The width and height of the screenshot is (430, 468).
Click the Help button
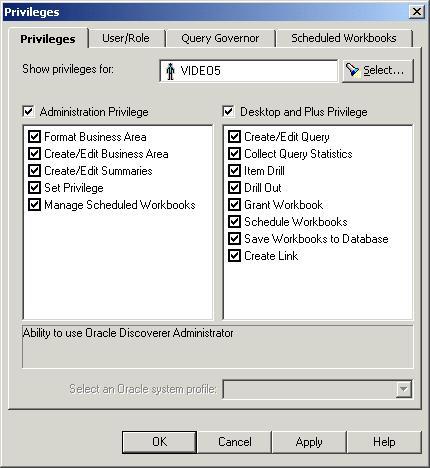(x=384, y=442)
